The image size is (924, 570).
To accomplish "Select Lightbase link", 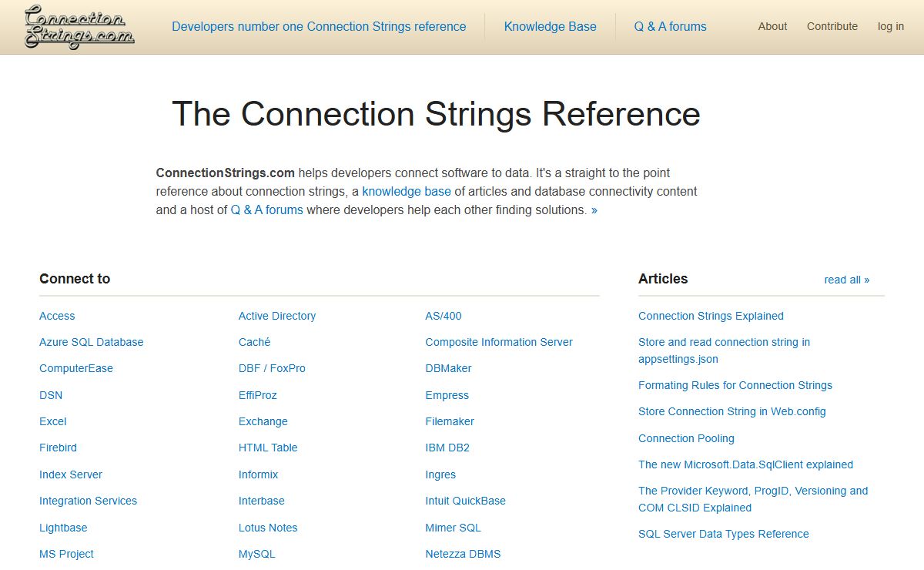I will point(63,528).
